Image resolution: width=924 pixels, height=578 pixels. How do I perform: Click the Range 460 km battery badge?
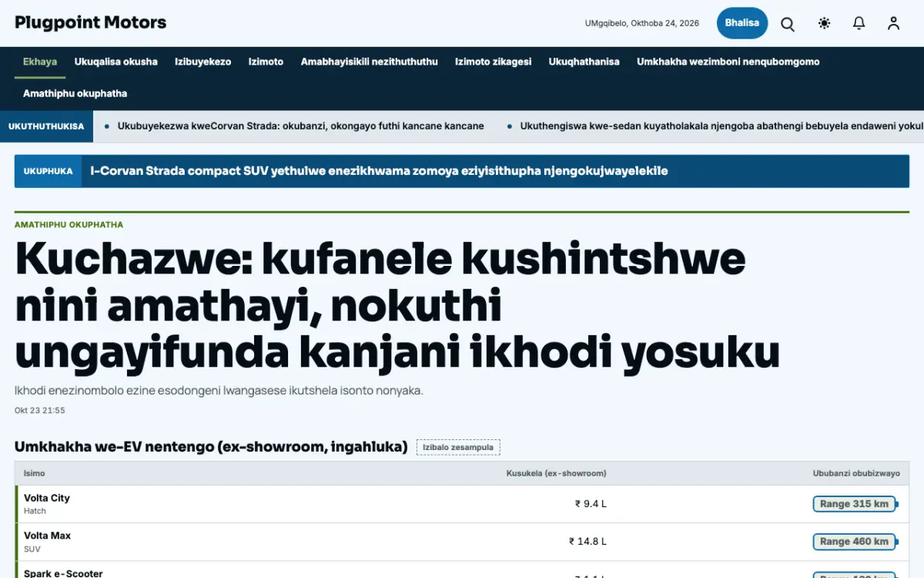tap(855, 542)
